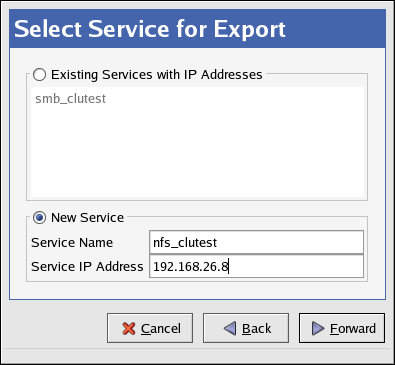The image size is (395, 365).
Task: Click the red X icon on Cancel
Action: (x=129, y=329)
